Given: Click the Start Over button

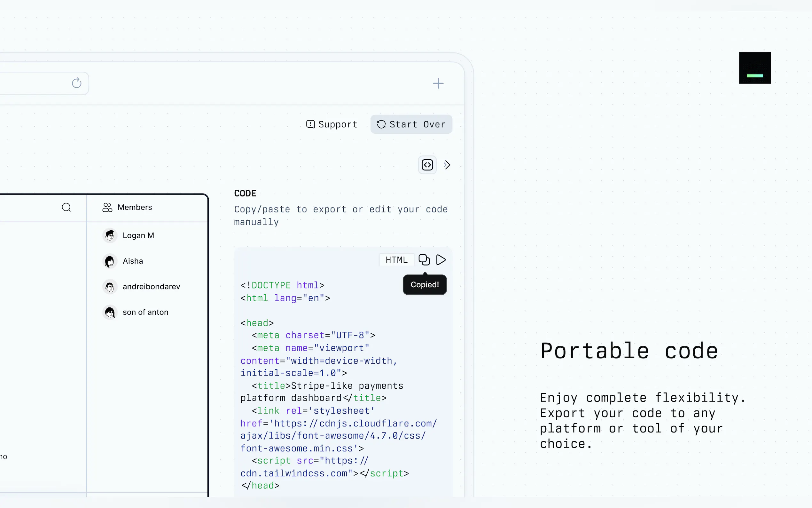Looking at the screenshot, I should [411, 124].
